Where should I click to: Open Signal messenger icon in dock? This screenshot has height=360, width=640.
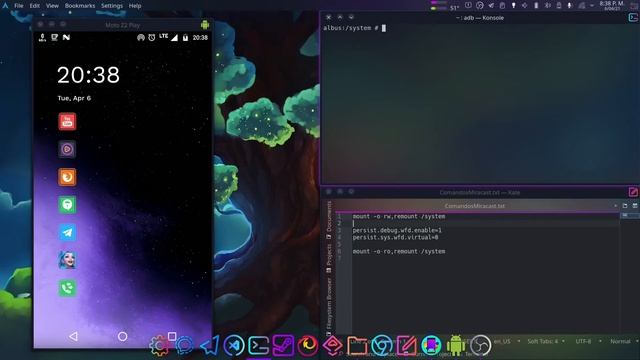[184, 346]
